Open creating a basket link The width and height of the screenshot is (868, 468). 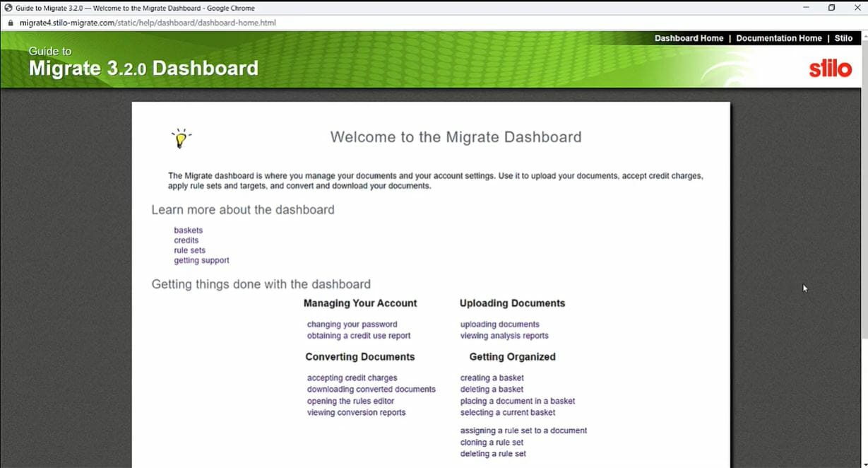point(492,378)
